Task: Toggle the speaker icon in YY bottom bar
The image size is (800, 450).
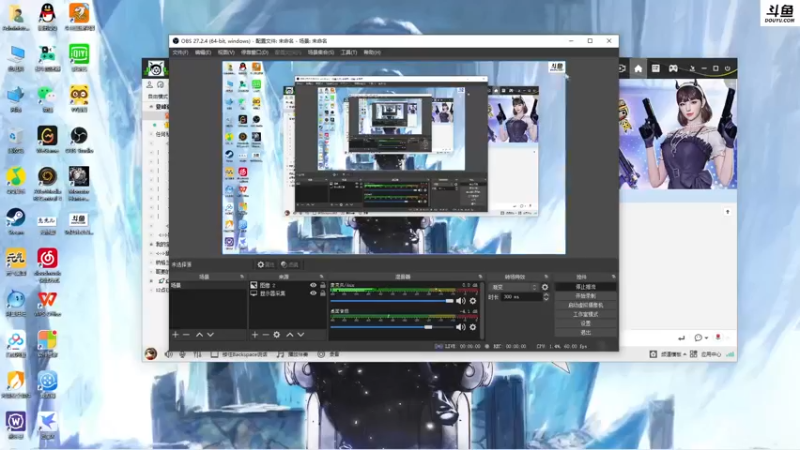Action: pos(168,354)
